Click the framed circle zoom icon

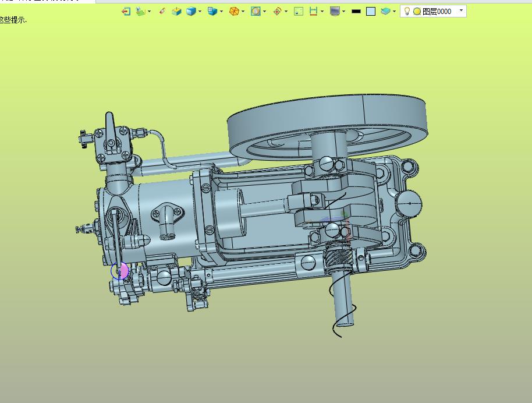click(x=256, y=12)
